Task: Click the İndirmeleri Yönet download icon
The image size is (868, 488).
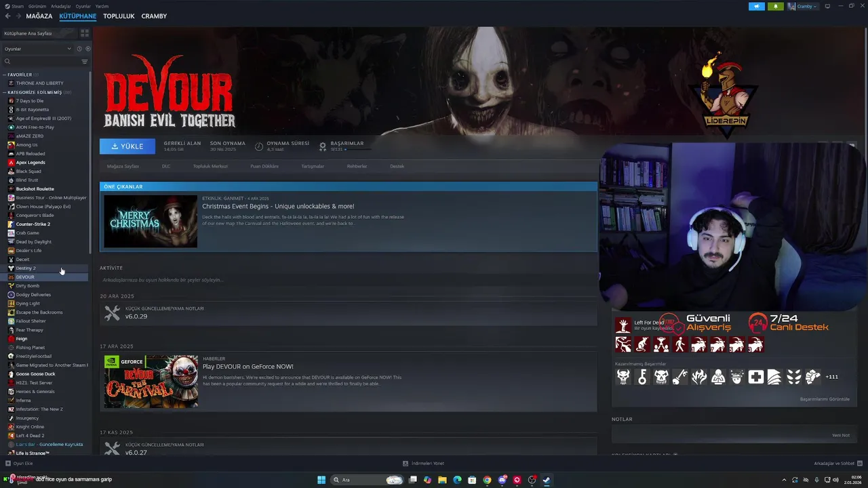Action: [x=406, y=464]
